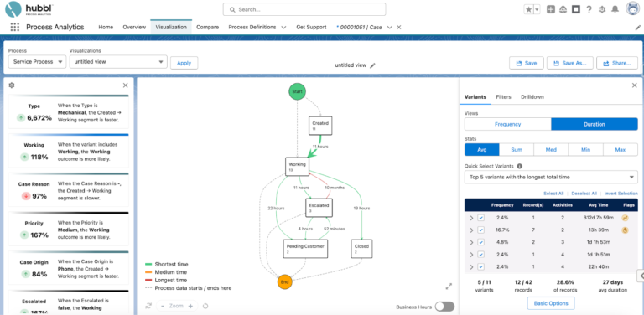Expand Process Definitions menu chevron

[283, 28]
